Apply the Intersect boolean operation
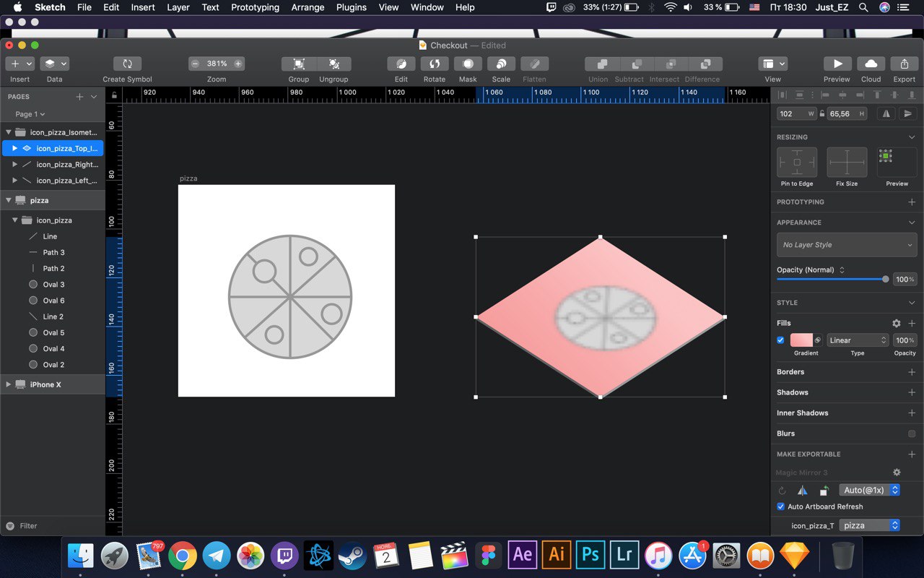 (671, 64)
